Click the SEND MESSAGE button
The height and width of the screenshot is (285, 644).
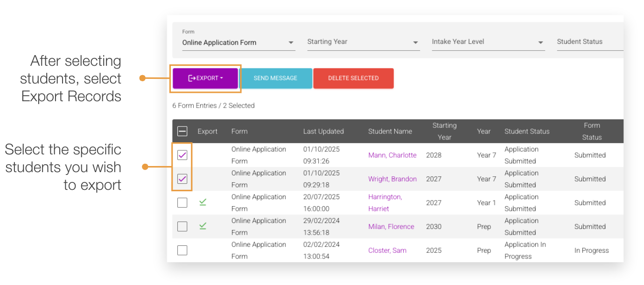click(x=276, y=78)
